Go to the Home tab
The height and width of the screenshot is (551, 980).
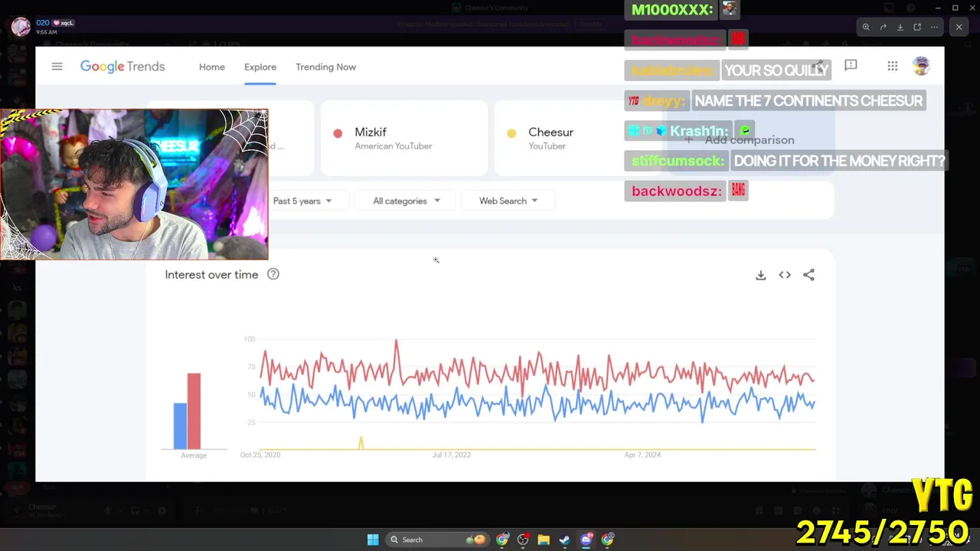212,67
